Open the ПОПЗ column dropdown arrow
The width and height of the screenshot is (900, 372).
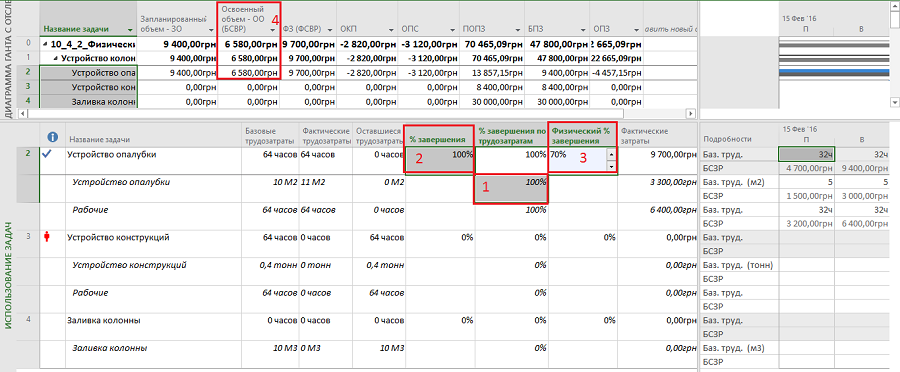tap(517, 29)
